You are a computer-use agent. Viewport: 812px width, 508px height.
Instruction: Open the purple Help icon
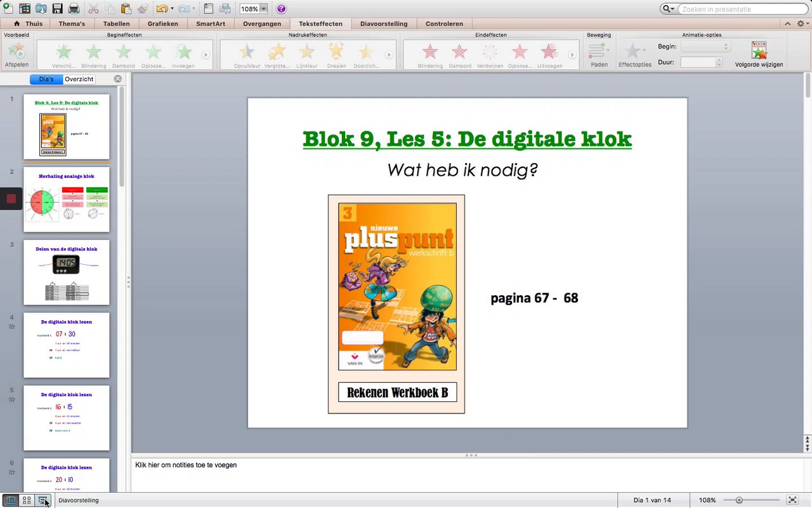(x=282, y=9)
